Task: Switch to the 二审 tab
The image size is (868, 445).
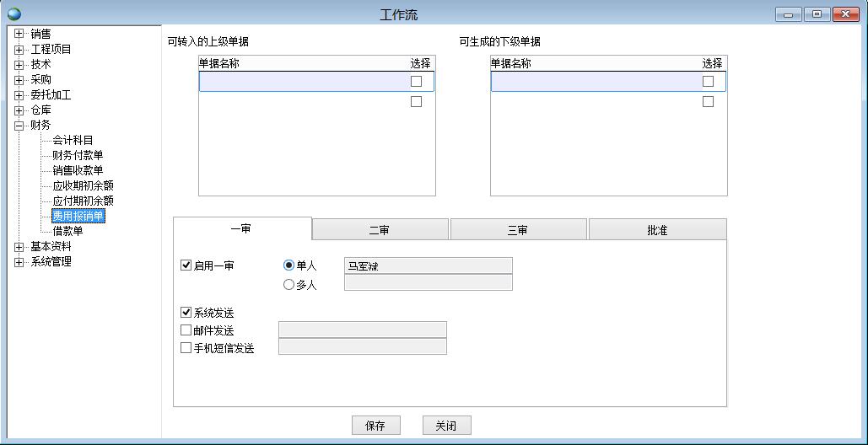Action: point(380,230)
